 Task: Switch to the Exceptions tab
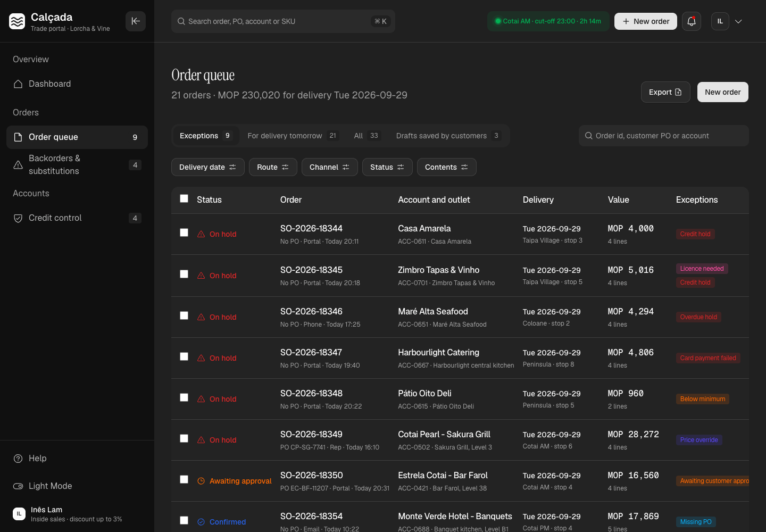click(x=206, y=136)
